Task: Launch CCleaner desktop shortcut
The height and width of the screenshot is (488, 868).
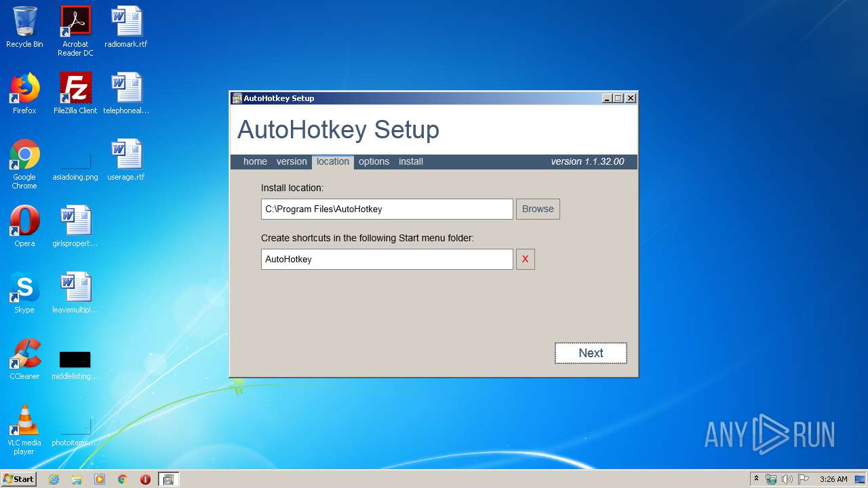Action: (24, 359)
